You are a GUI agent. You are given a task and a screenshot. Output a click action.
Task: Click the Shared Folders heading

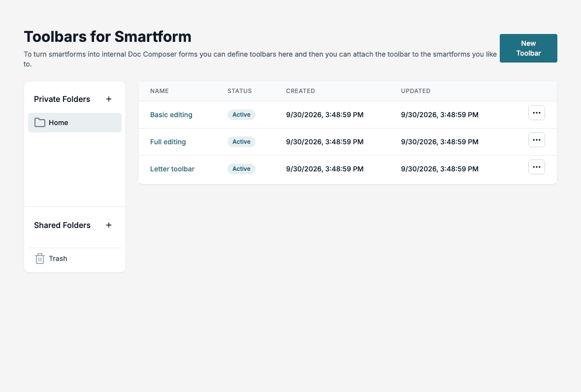pyautogui.click(x=62, y=225)
